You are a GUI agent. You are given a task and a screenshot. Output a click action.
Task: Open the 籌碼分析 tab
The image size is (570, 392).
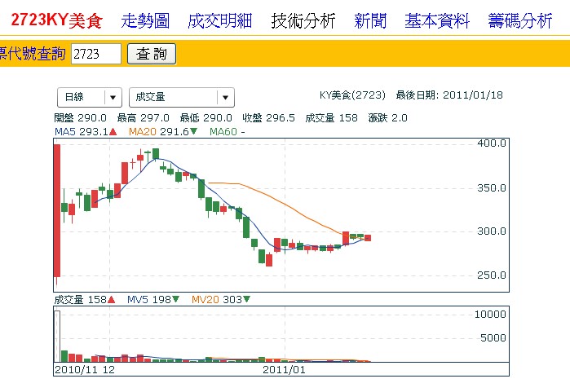pos(520,20)
